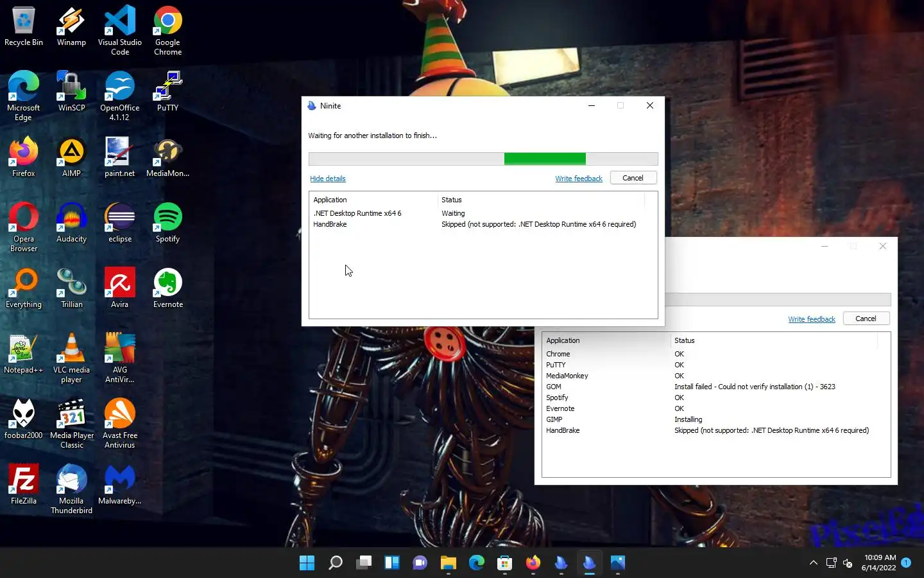Click the Mozilla Thunderbird desktop icon
This screenshot has width=924, height=578.
coord(71,489)
